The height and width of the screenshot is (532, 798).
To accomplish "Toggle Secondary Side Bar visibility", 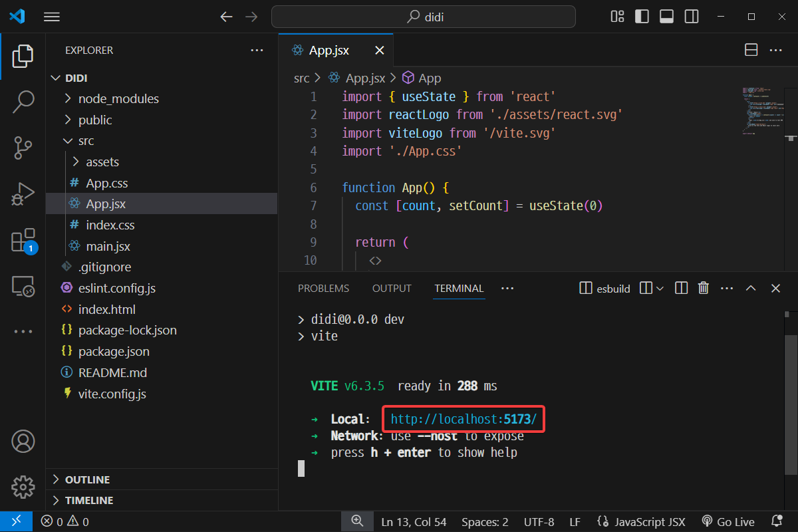I will pyautogui.click(x=692, y=17).
